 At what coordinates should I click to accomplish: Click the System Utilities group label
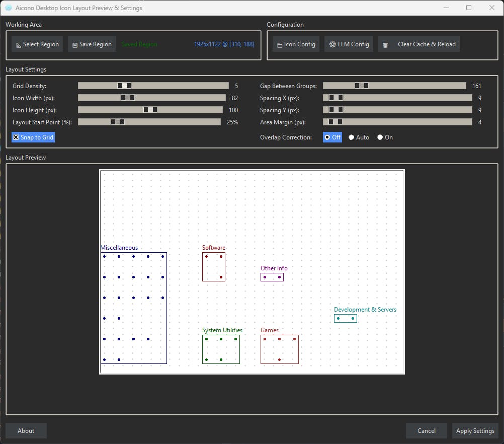pyautogui.click(x=222, y=330)
